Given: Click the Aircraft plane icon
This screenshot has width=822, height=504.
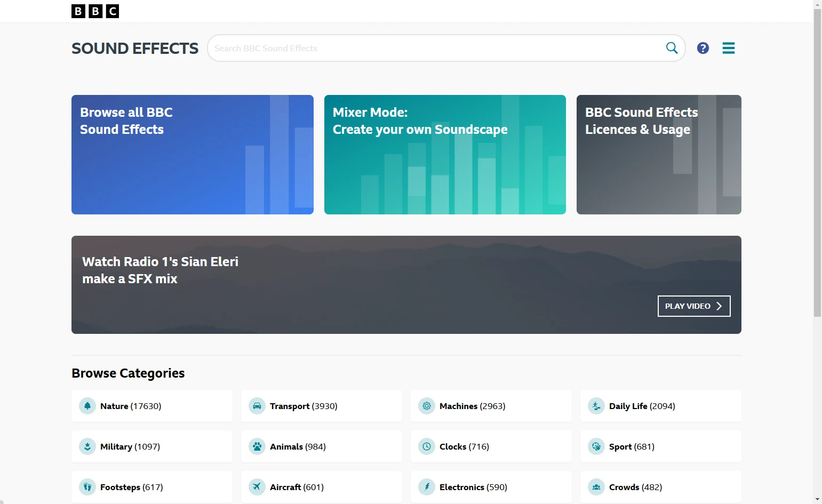Looking at the screenshot, I should 257,487.
